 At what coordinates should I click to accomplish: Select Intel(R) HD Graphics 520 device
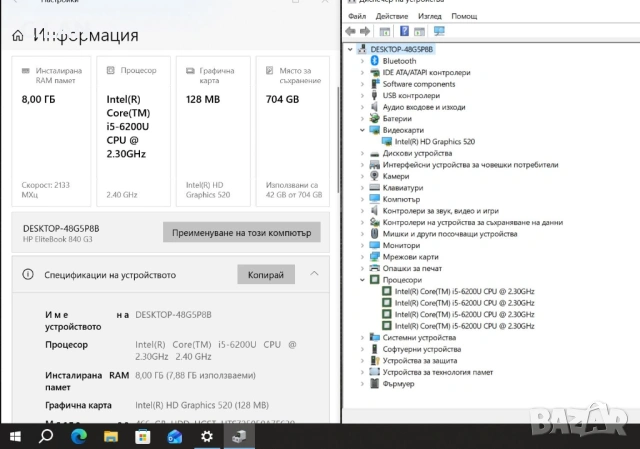click(x=435, y=142)
